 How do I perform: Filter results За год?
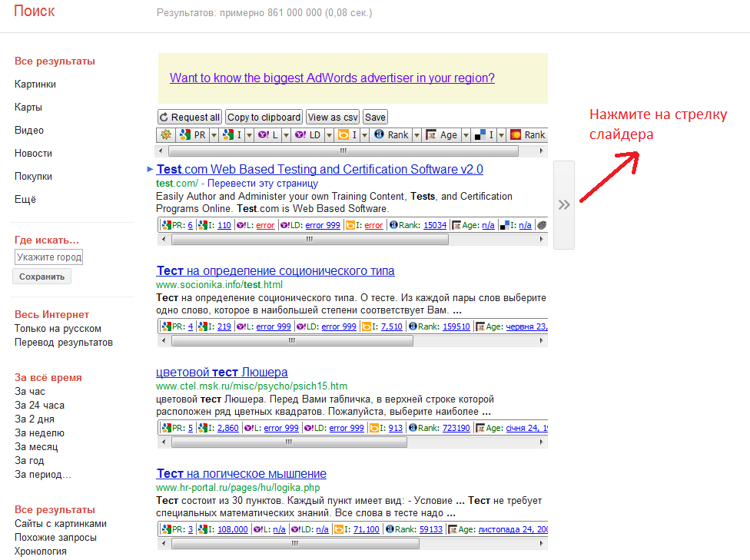[x=29, y=461]
